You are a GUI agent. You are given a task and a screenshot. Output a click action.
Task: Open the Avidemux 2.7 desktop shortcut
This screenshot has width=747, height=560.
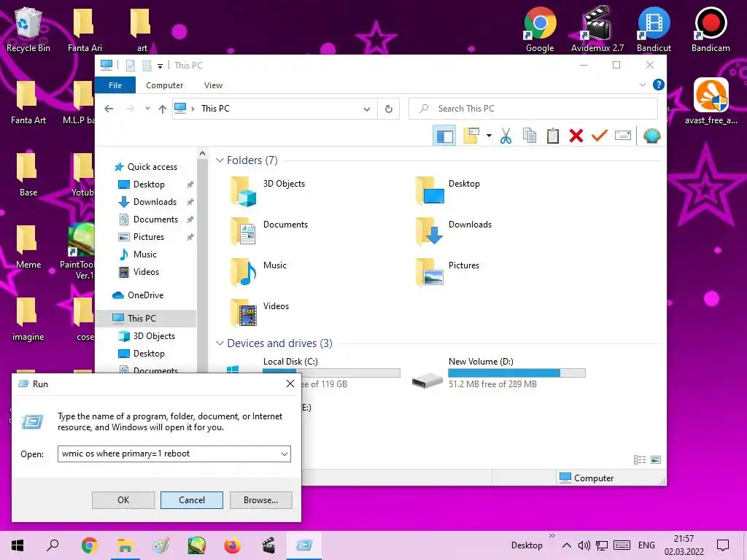pos(597,29)
